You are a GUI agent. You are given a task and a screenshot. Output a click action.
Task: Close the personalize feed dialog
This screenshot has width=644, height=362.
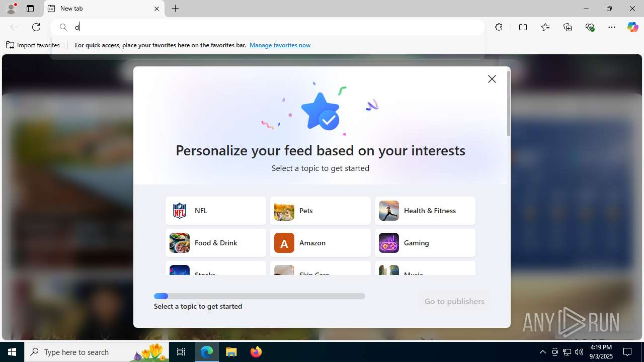coord(492,79)
